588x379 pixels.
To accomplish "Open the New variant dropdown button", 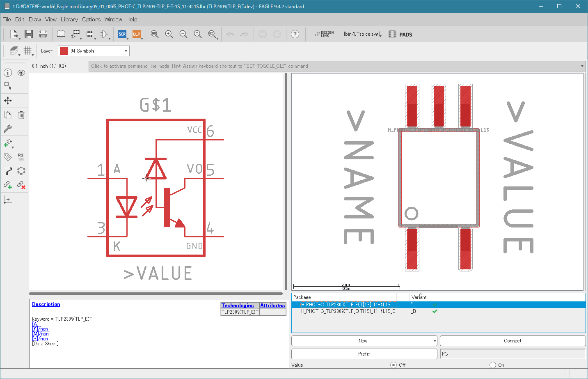I will tap(364, 341).
